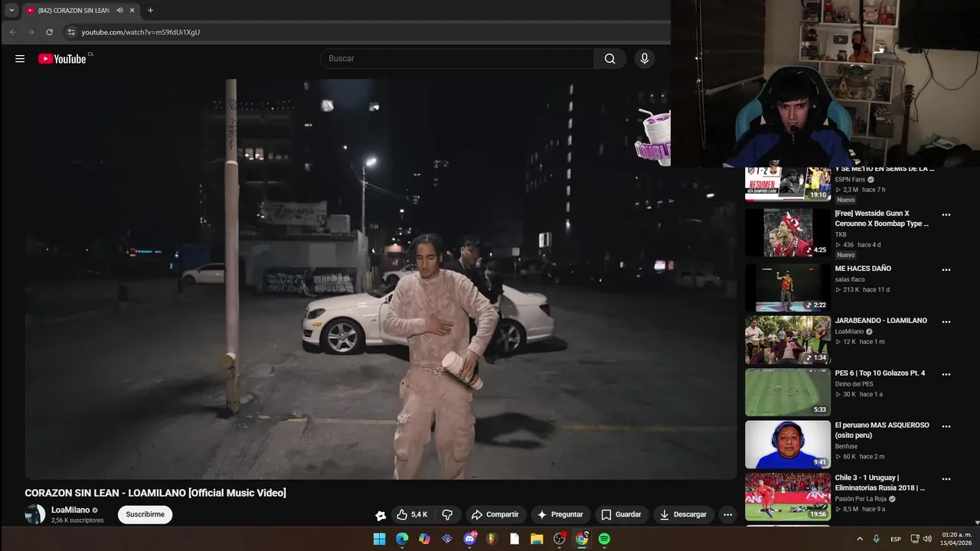Screen dimensions: 980x551
Task: Click channel name 'ESPN Fans'
Action: [850, 179]
